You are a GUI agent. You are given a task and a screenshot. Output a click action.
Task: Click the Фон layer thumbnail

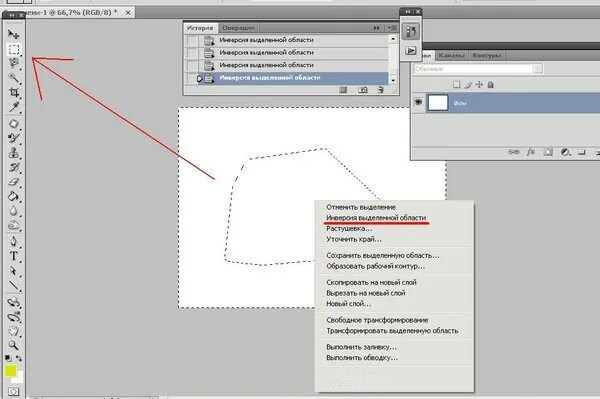tap(438, 103)
